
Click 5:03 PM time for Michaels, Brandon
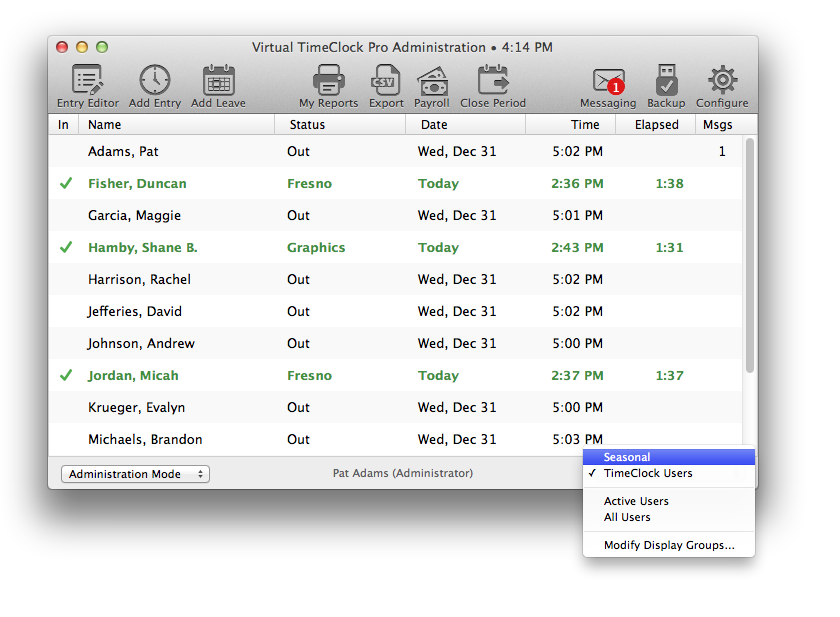coord(578,440)
